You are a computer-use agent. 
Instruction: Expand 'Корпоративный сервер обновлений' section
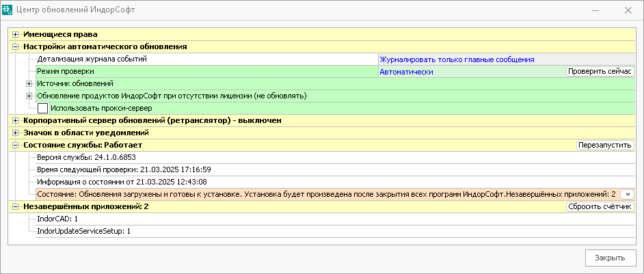(16, 121)
